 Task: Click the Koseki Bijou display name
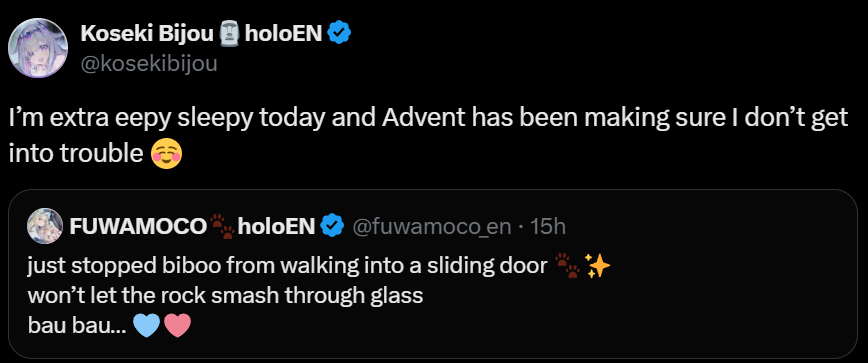[x=147, y=34]
